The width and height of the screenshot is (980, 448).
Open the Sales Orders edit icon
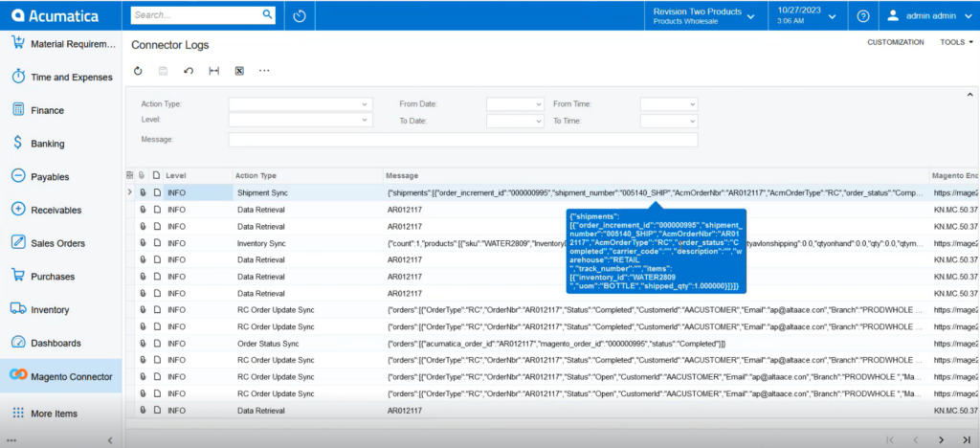(x=18, y=242)
